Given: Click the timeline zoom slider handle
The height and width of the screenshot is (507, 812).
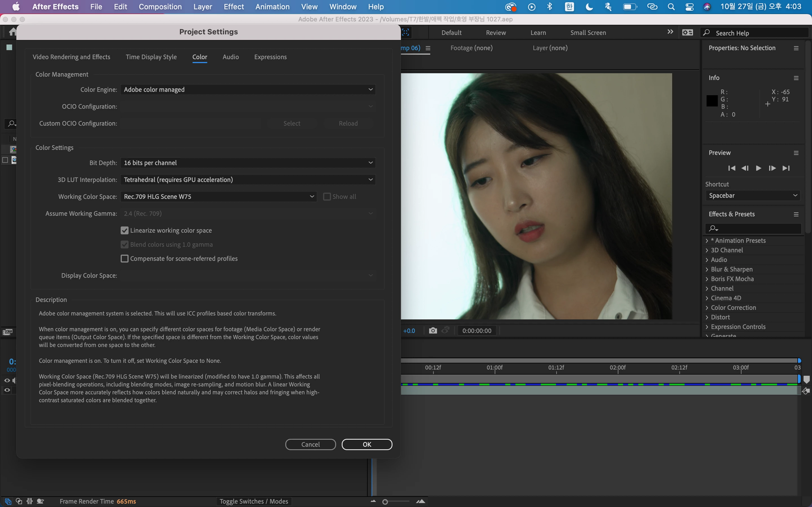Looking at the screenshot, I should coord(385,502).
